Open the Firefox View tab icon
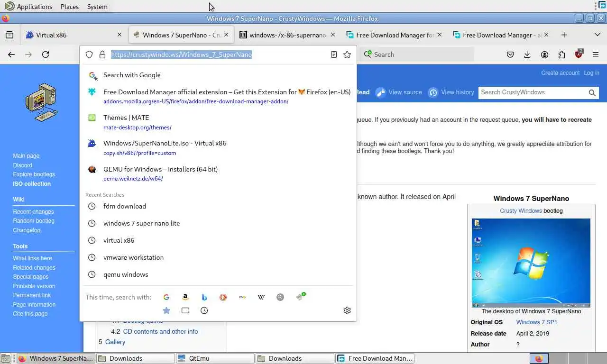Viewport: 607px width, 364px height. [9, 35]
